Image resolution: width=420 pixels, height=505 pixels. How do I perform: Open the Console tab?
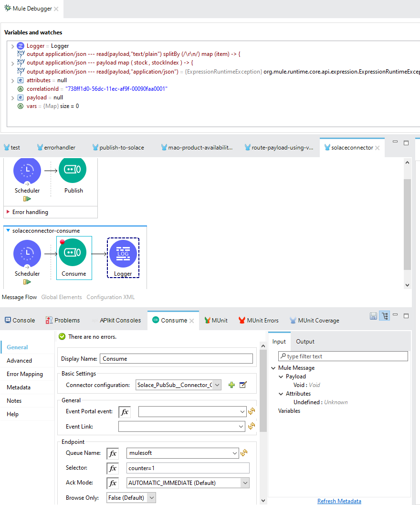pyautogui.click(x=20, y=321)
